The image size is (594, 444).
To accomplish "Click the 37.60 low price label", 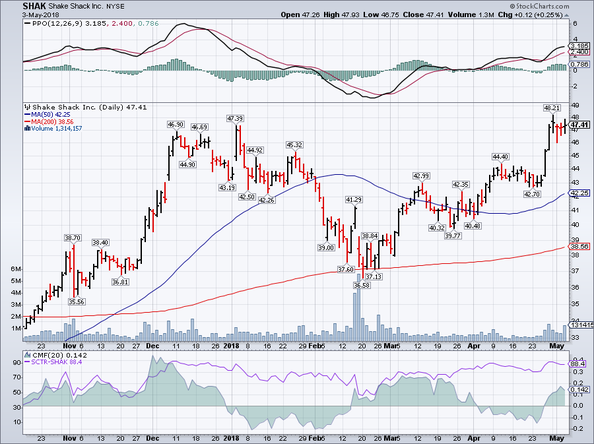I will click(345, 269).
